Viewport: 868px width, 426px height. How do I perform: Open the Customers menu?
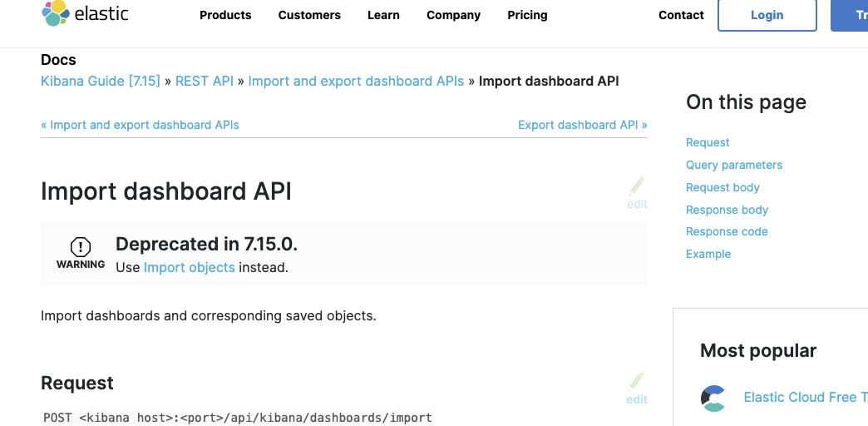click(x=309, y=15)
